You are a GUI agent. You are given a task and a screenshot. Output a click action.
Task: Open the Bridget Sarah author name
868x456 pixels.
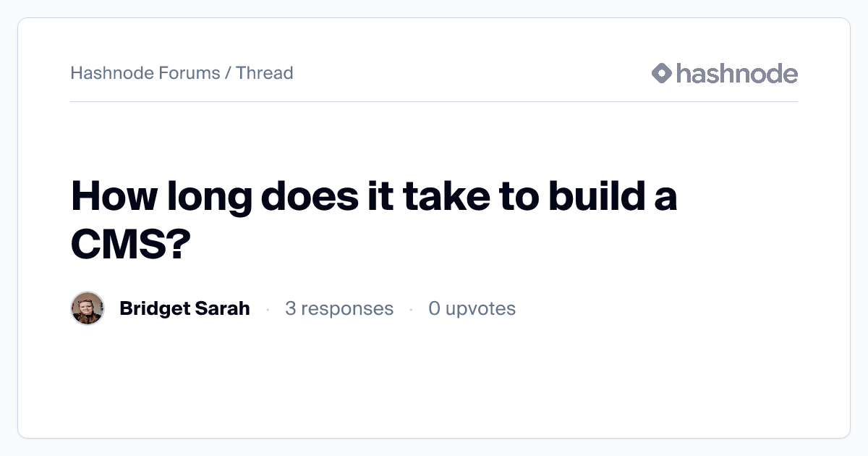(x=184, y=308)
